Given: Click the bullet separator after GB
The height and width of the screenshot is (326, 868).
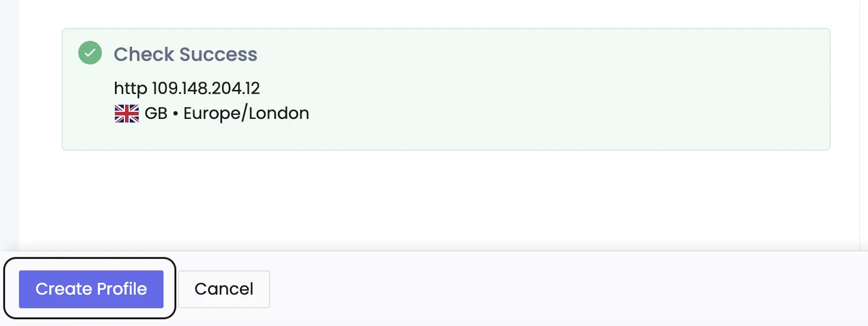Looking at the screenshot, I should [175, 114].
